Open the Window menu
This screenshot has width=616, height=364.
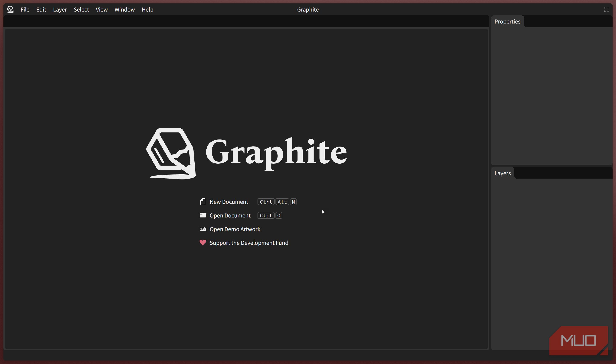point(124,10)
